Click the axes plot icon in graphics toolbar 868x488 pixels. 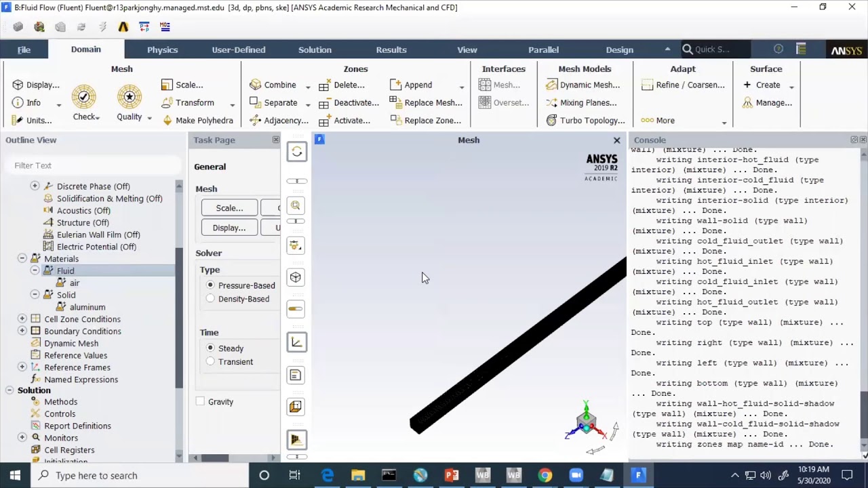[x=296, y=342]
